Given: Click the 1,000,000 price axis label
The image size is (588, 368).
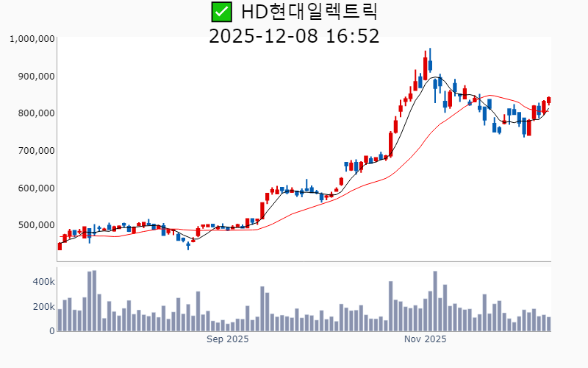Looking at the screenshot, I should point(32,39).
